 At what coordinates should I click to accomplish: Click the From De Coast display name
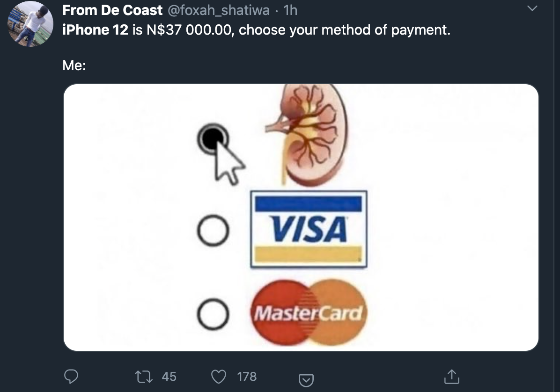tap(112, 10)
